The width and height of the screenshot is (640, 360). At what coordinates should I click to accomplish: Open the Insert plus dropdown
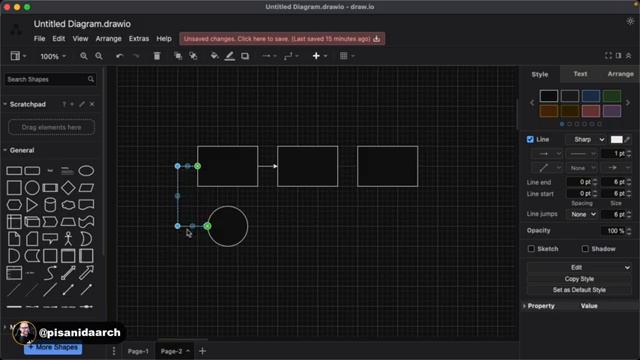[319, 56]
